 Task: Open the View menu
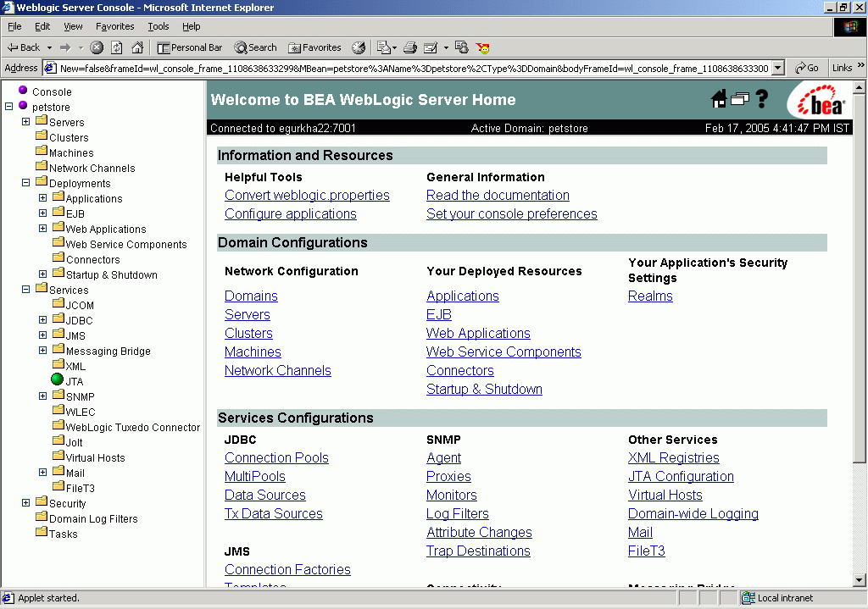73,26
